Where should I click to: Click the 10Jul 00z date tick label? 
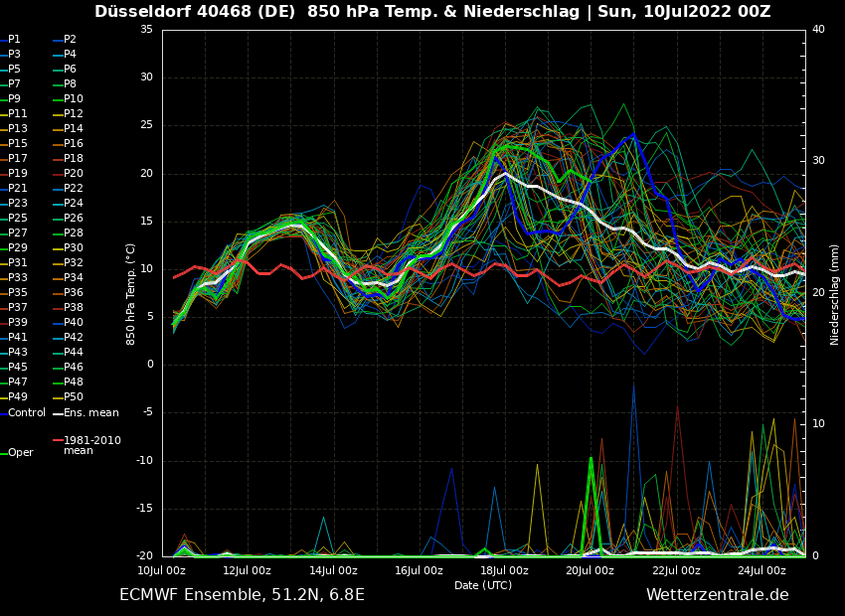(x=161, y=571)
